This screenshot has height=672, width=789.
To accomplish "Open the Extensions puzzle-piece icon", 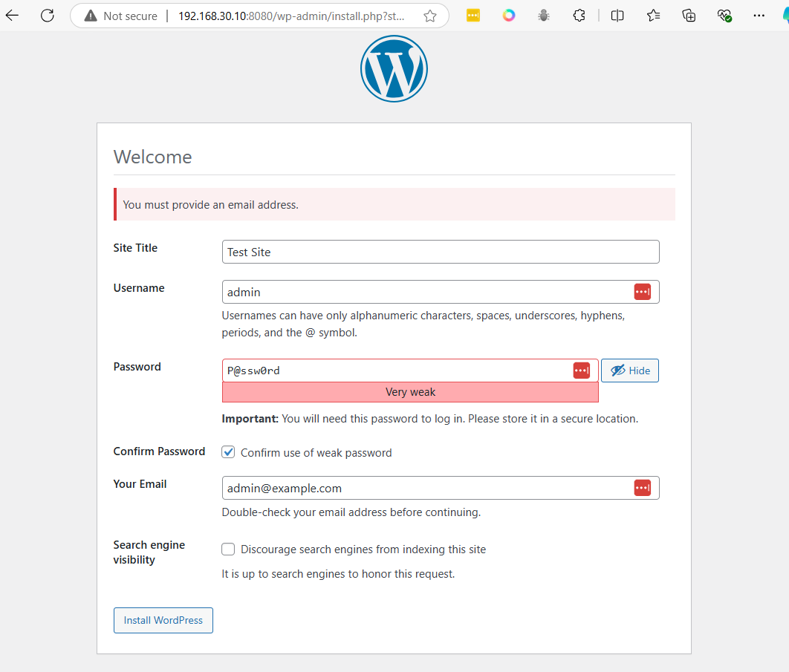I will click(x=579, y=15).
